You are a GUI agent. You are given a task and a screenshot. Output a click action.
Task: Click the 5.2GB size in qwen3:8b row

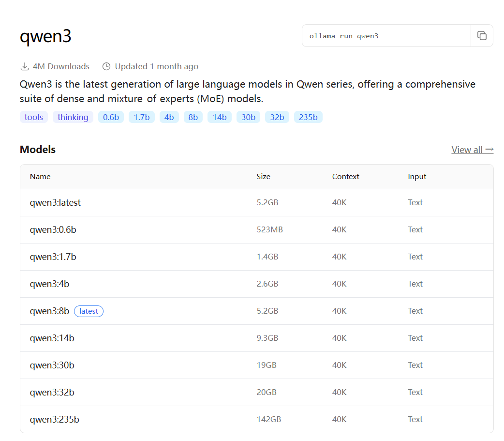[x=267, y=311]
